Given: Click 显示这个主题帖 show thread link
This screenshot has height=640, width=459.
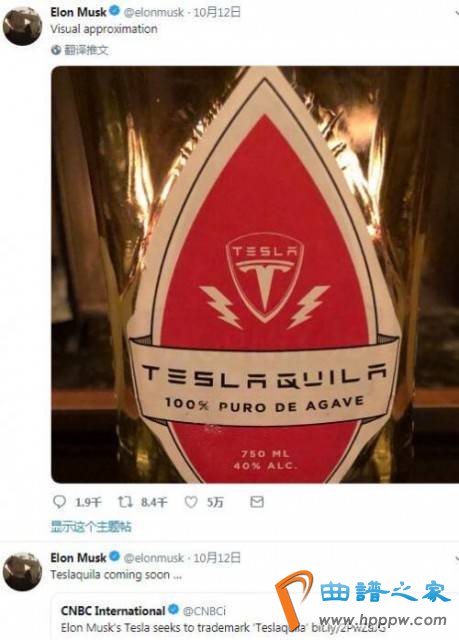Looking at the screenshot, I should point(91,527).
